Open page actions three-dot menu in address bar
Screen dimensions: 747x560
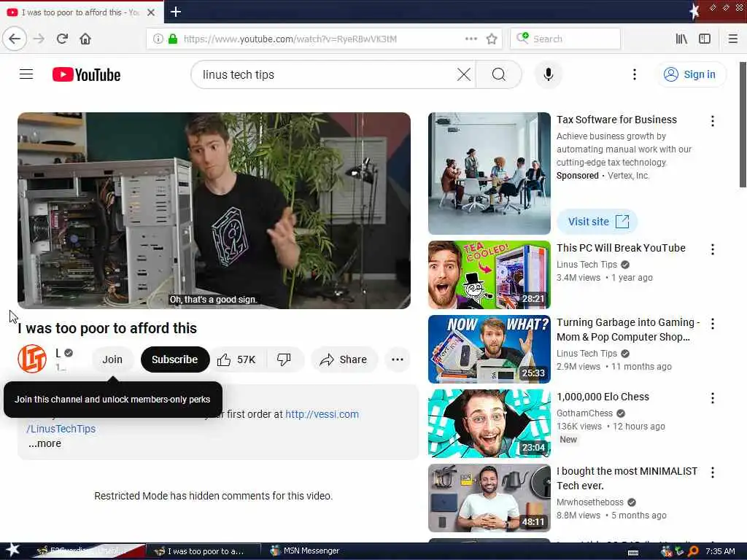pos(471,39)
